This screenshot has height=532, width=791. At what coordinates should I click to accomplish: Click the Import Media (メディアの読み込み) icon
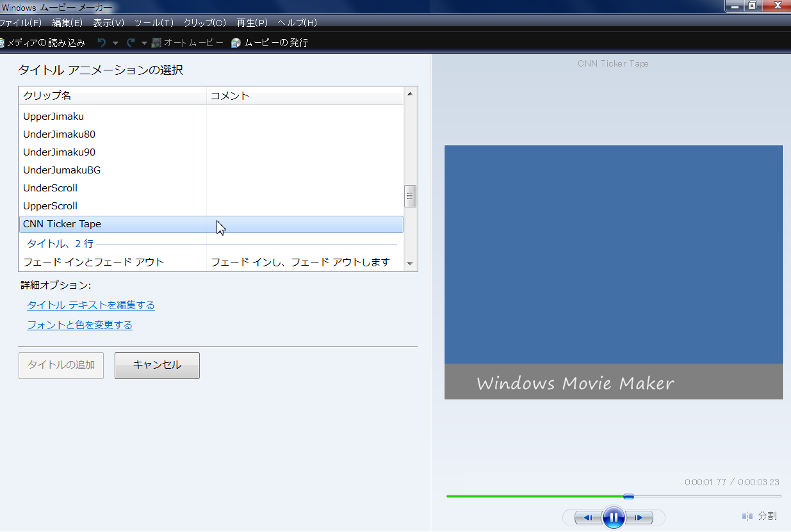coord(2,43)
